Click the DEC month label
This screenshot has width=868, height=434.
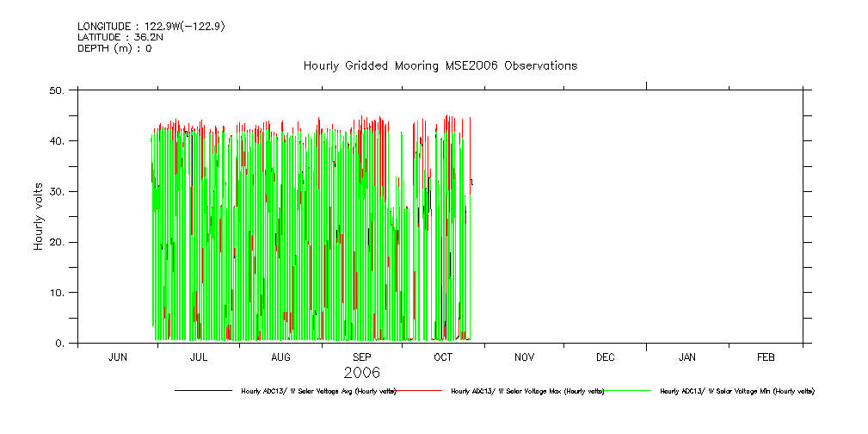coord(605,356)
